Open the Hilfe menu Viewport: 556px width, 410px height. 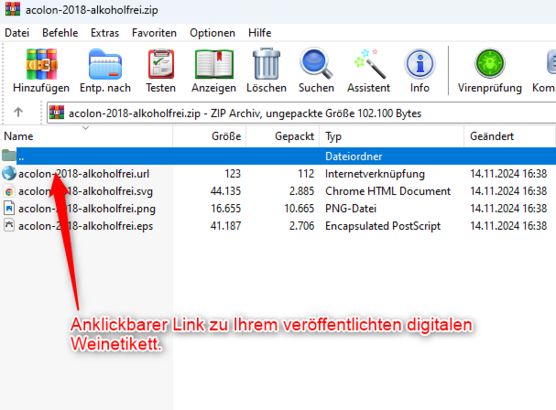[260, 33]
